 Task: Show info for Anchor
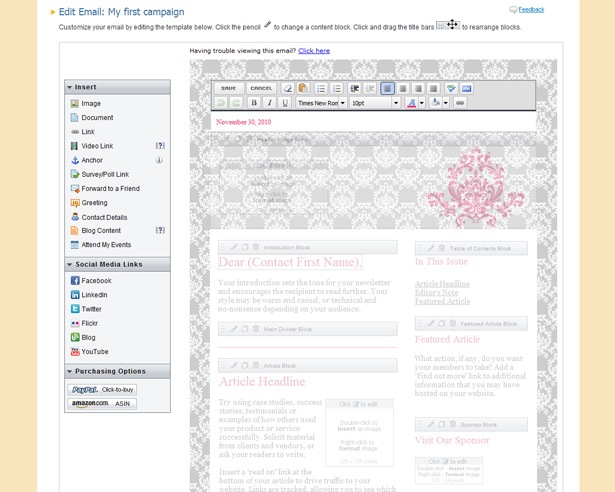click(159, 160)
